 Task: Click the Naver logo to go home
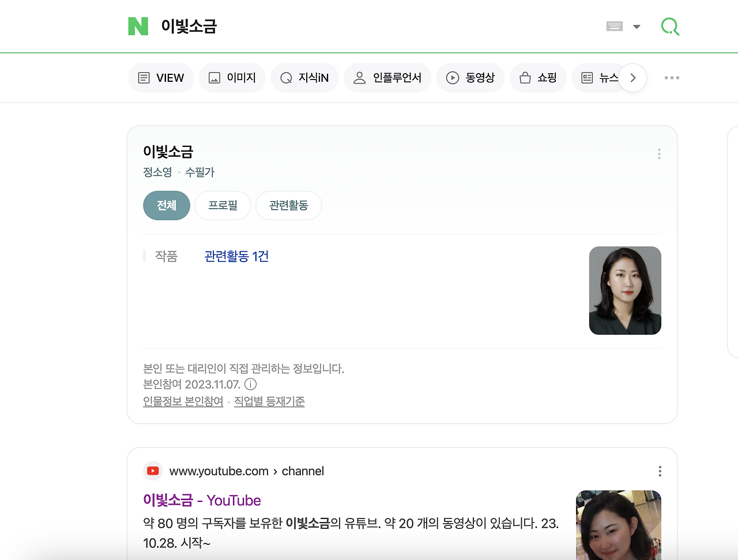(137, 26)
